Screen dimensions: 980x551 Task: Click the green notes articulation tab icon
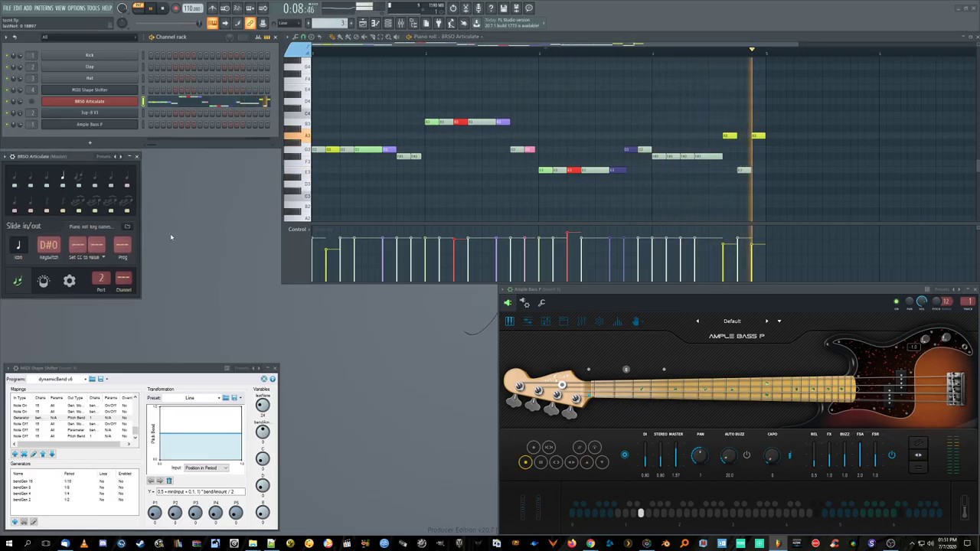click(18, 282)
